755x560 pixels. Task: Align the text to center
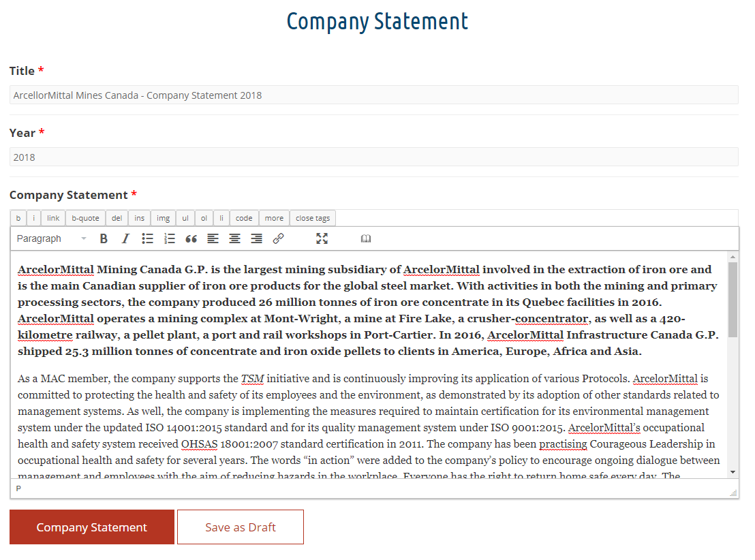(x=234, y=238)
